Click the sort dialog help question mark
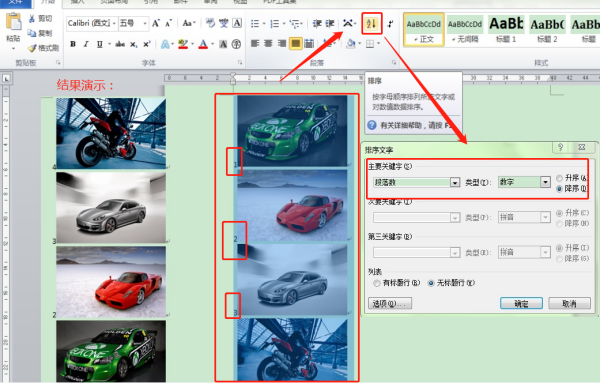Image resolution: width=600 pixels, height=383 pixels. click(x=561, y=148)
